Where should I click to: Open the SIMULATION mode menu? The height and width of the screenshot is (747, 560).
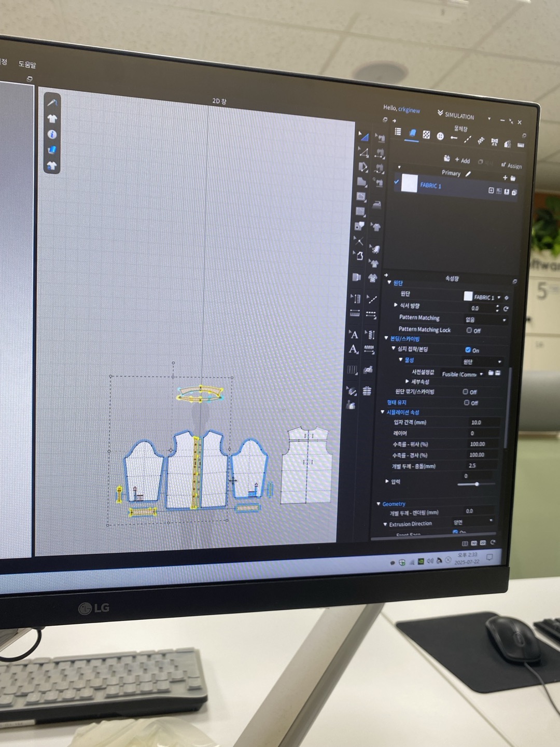pyautogui.click(x=455, y=115)
